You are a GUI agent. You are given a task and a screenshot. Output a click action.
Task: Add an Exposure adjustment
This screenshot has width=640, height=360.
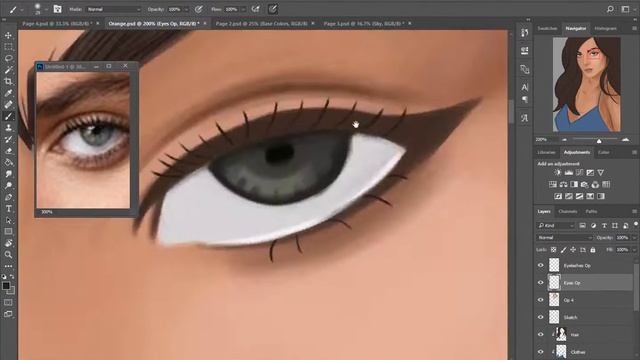point(590,173)
